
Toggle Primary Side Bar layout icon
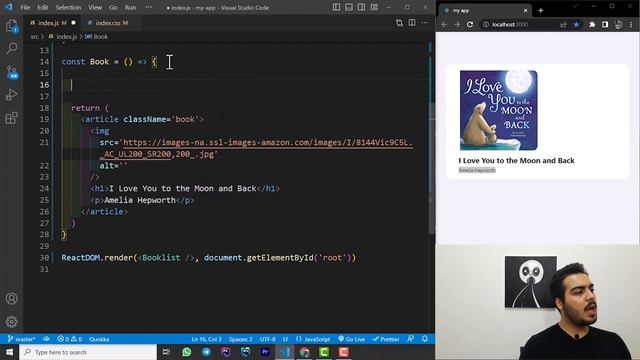336,7
